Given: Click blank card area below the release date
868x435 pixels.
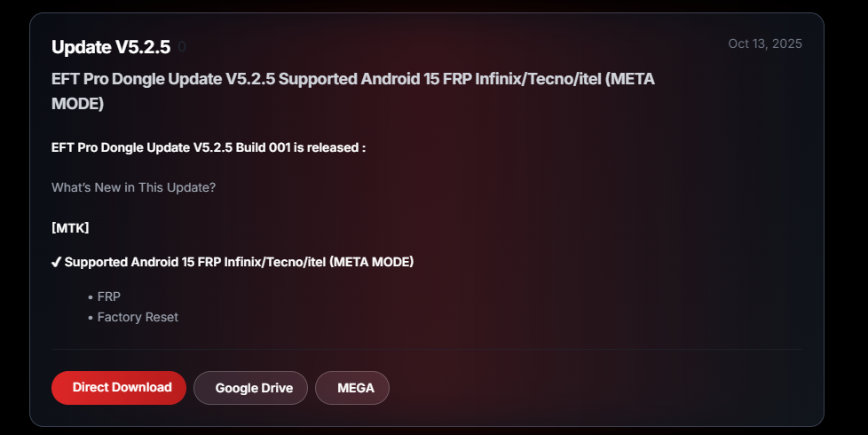Looking at the screenshot, I should pos(754,178).
